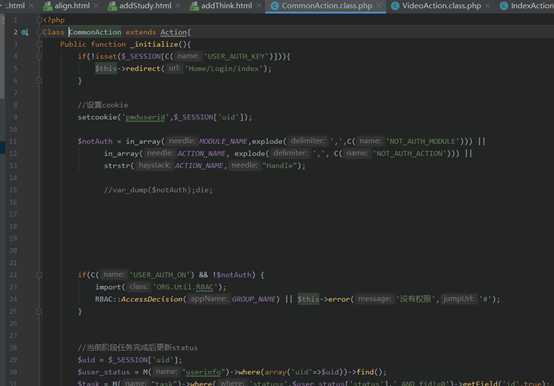Viewport: 554px width, 386px height.
Task: Click the PHP class icon on CommonAction tab
Action: pos(275,6)
